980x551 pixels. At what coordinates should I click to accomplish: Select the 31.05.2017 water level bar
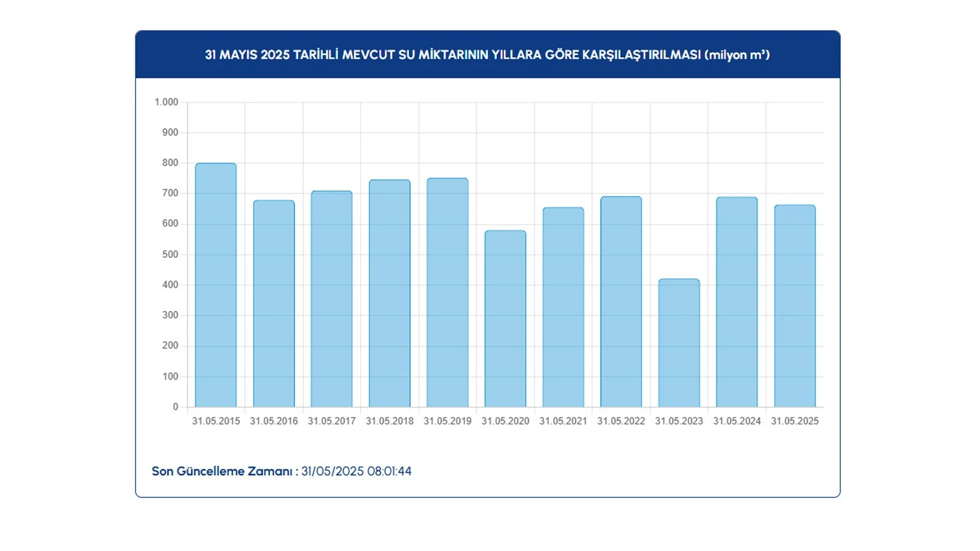pyautogui.click(x=331, y=299)
